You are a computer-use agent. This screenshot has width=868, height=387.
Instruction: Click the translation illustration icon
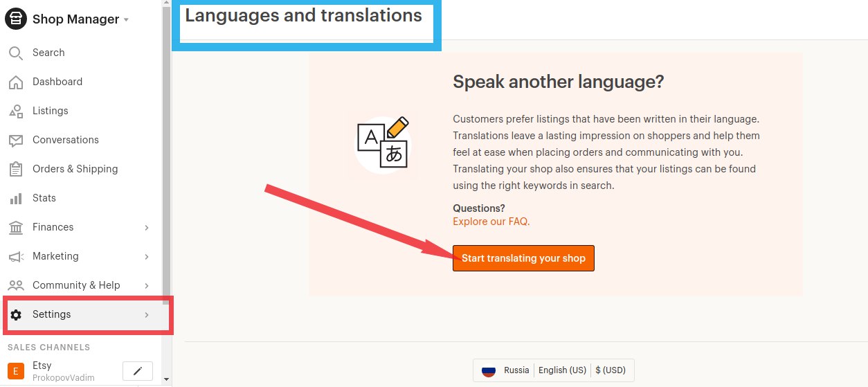point(383,143)
